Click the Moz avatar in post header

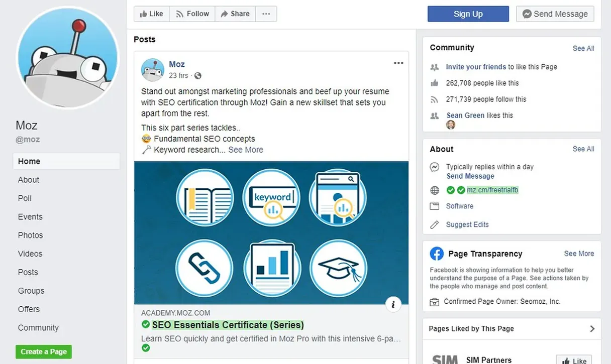click(153, 70)
